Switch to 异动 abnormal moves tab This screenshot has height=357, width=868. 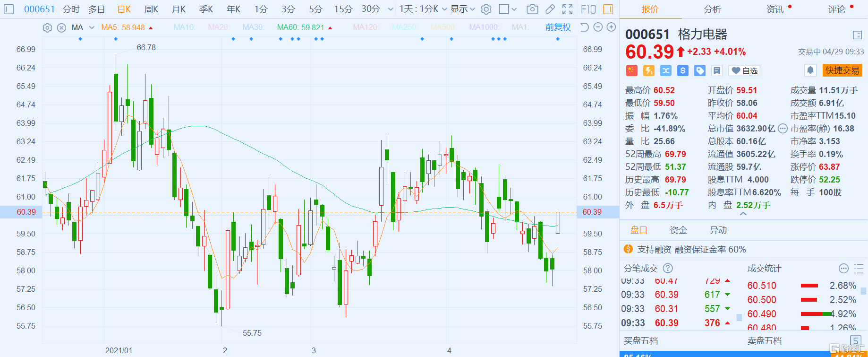point(718,230)
